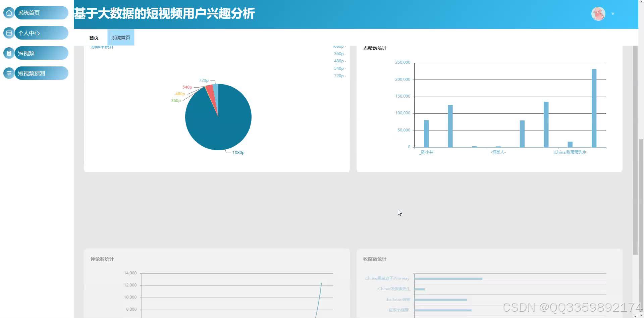Click the user avatar picture in header

598,14
